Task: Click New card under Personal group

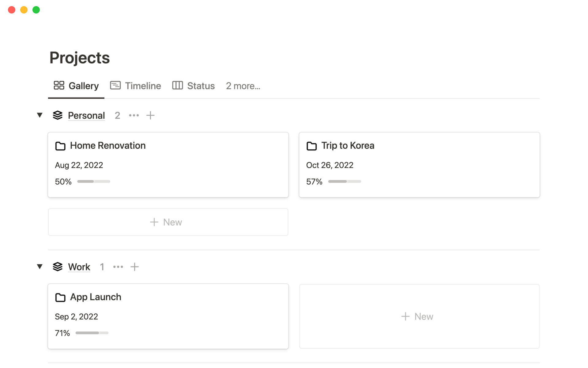Action: [x=168, y=222]
